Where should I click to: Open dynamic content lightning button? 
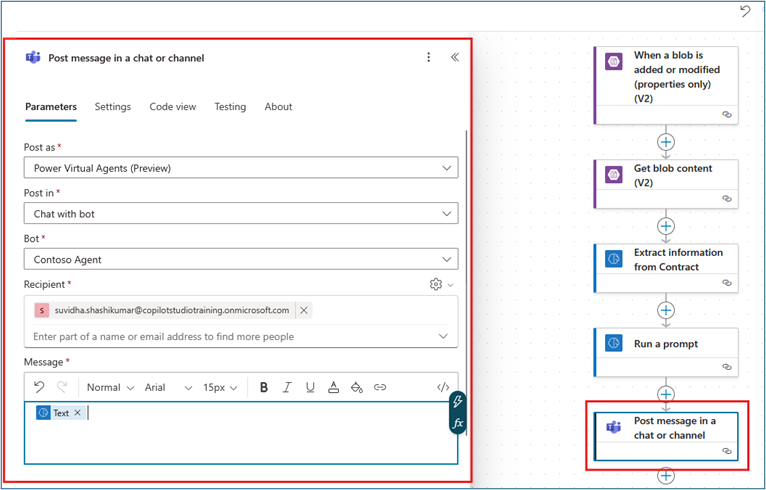(x=458, y=402)
